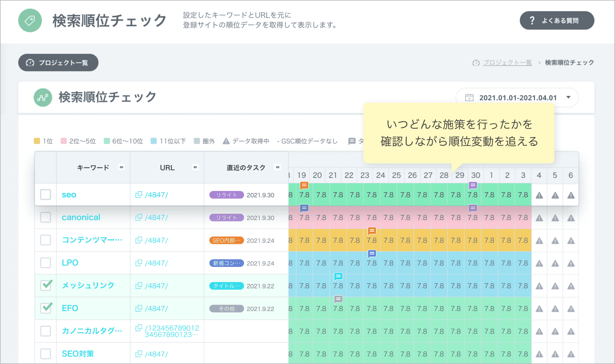
Task: Click the green tag logo icon at top
Action: [30, 21]
